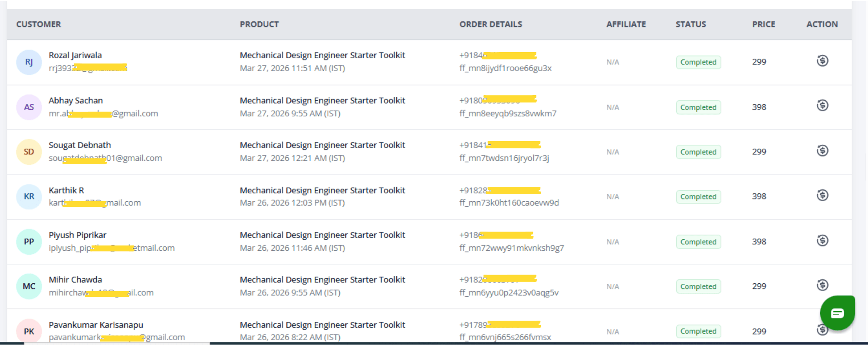
Task: Click refund icon for Sougat Debnath order
Action: click(x=822, y=151)
